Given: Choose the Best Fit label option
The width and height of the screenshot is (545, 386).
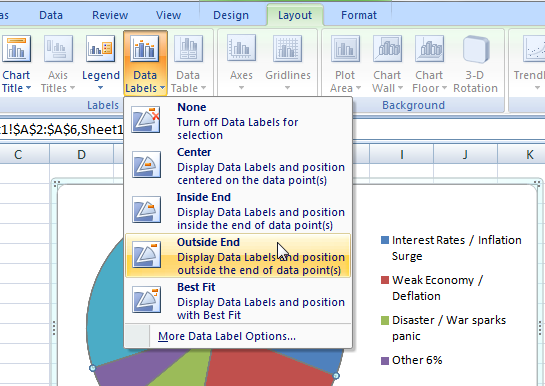Looking at the screenshot, I should 238,301.
